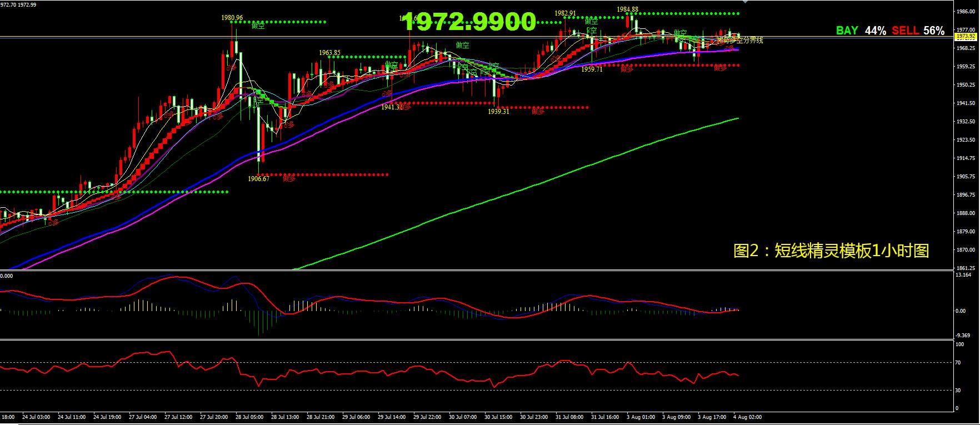
Task: Click 29 Jul 22:00 on the time axis
Action: tap(427, 417)
